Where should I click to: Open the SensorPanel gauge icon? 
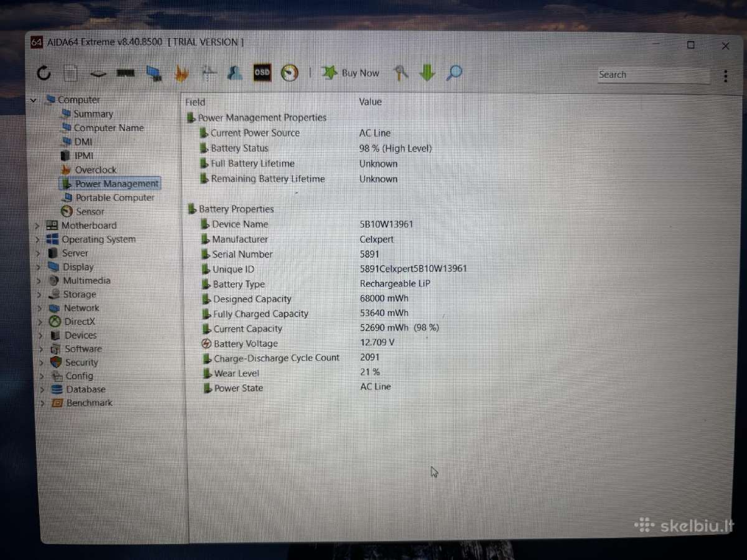pyautogui.click(x=289, y=73)
